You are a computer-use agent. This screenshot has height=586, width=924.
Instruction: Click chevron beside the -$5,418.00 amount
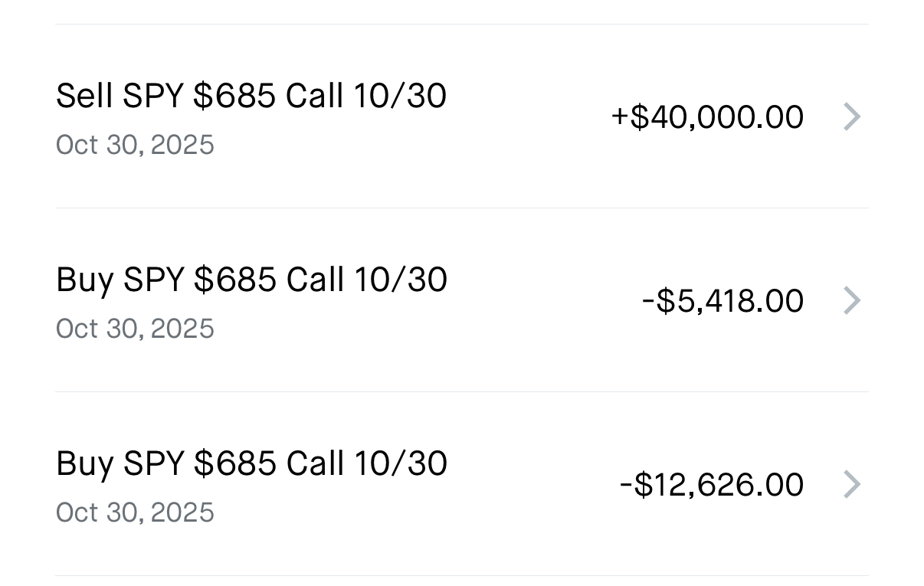(852, 301)
